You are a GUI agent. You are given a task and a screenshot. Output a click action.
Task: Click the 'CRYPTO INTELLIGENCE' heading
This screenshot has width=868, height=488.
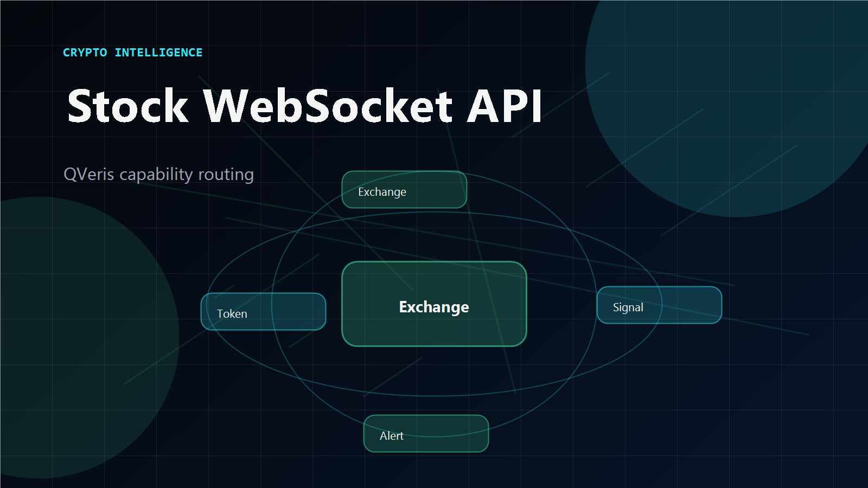133,53
